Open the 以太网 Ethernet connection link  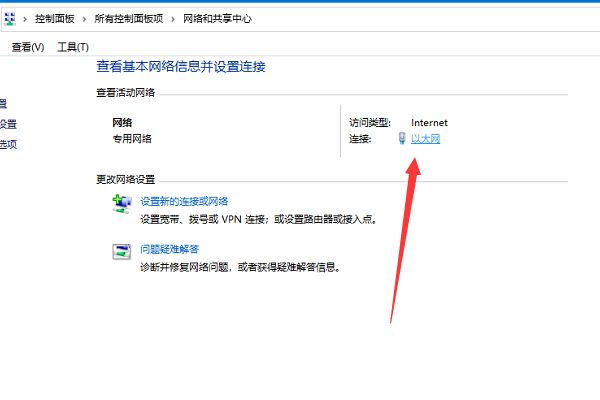point(426,139)
